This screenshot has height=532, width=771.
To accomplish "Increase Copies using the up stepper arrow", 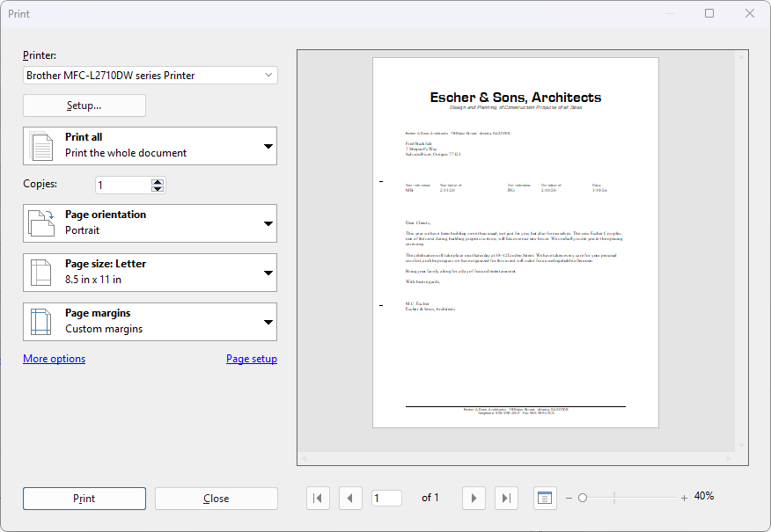I will click(x=156, y=180).
